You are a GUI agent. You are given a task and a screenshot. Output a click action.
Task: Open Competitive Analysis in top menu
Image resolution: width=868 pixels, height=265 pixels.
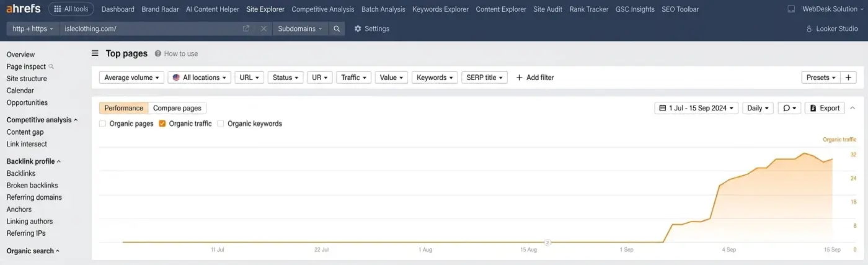(x=323, y=9)
